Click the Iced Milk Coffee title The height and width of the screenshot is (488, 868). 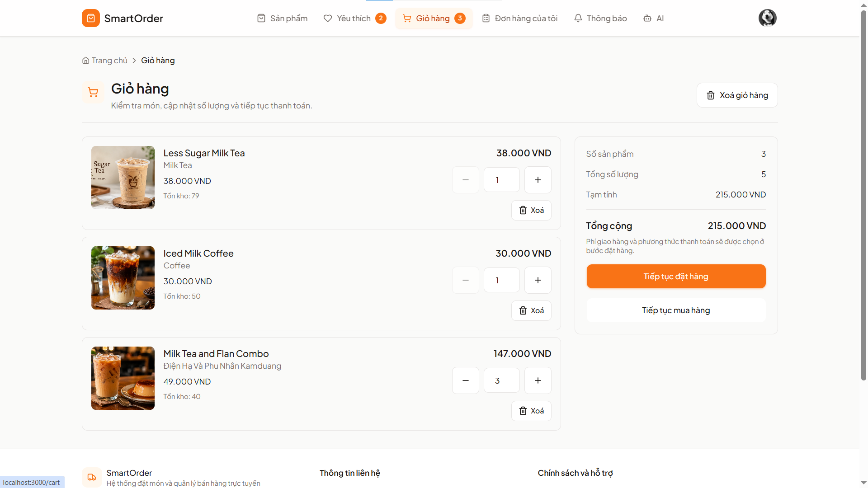(x=198, y=253)
